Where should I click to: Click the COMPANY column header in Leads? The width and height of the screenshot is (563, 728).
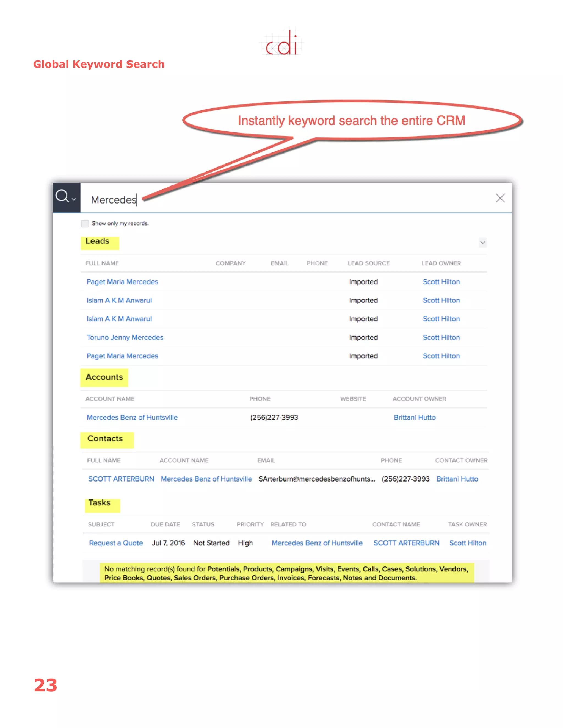[x=230, y=263]
